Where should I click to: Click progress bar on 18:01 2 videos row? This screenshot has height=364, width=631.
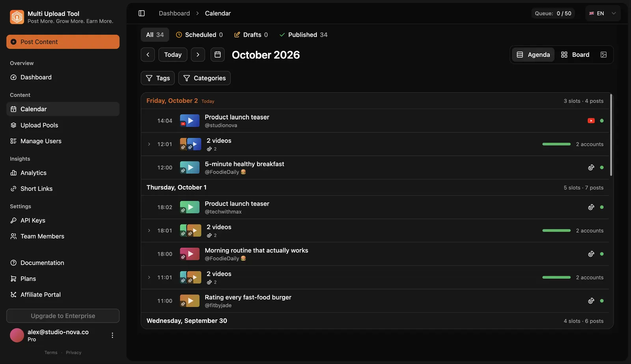tap(556, 231)
